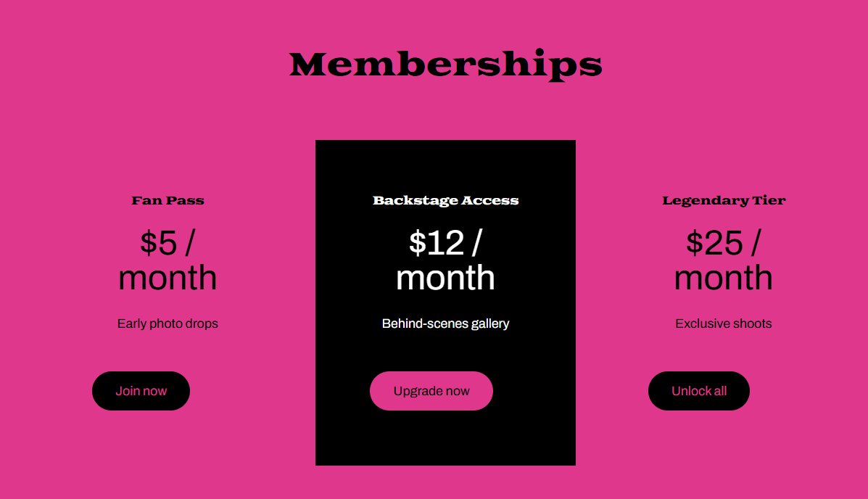868x499 pixels.
Task: Select the Fan Pass plan title
Action: click(x=168, y=200)
